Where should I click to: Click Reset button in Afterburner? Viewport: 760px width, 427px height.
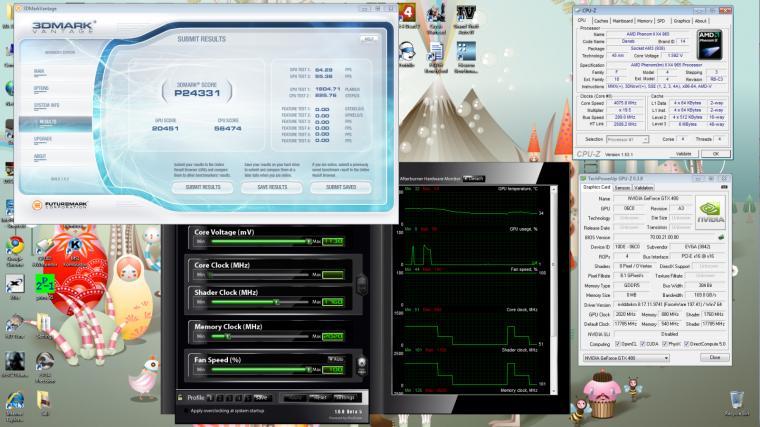(x=319, y=398)
